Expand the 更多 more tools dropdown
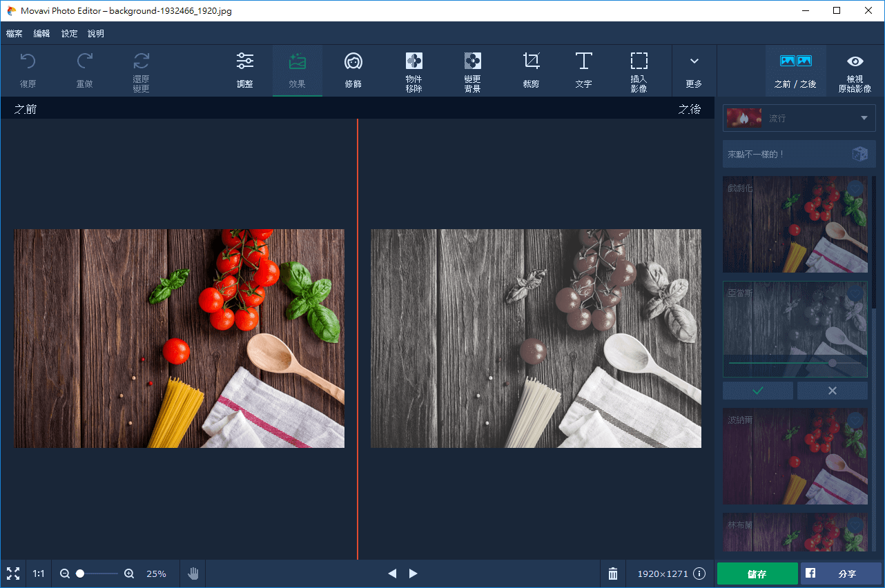 point(694,70)
